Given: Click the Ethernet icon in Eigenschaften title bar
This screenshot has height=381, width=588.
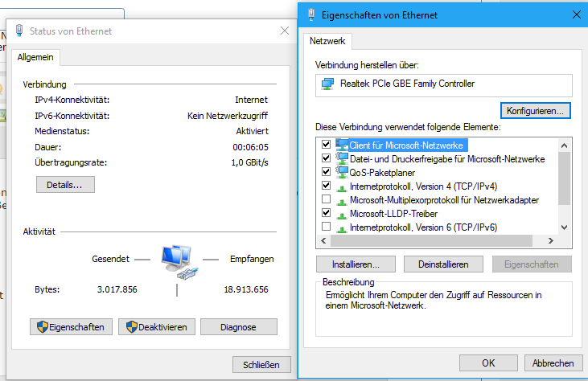Looking at the screenshot, I should [x=310, y=14].
